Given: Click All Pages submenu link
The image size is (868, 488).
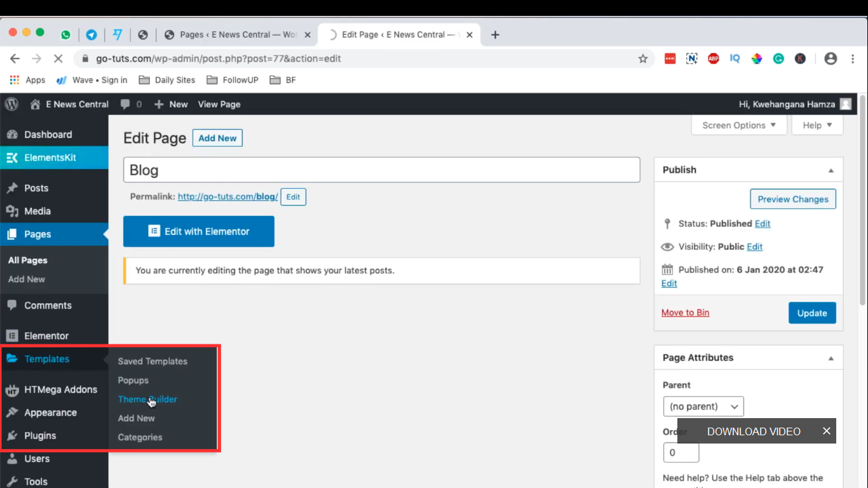Looking at the screenshot, I should (x=27, y=261).
